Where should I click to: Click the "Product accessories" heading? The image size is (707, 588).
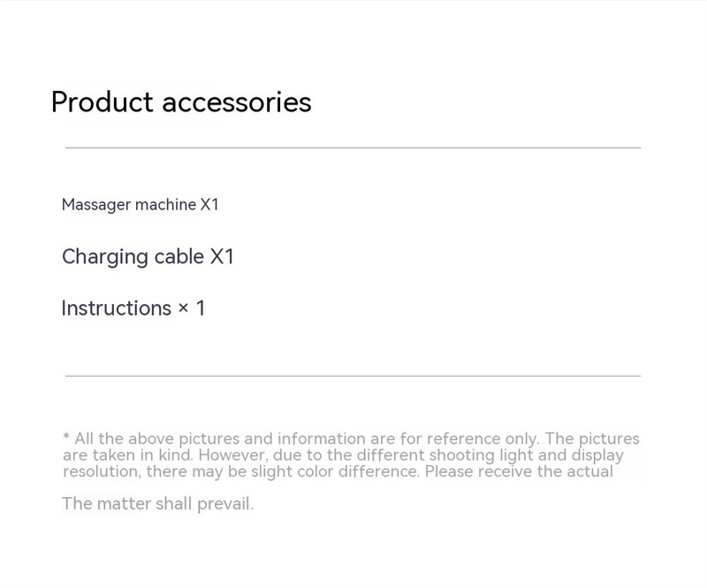[181, 103]
